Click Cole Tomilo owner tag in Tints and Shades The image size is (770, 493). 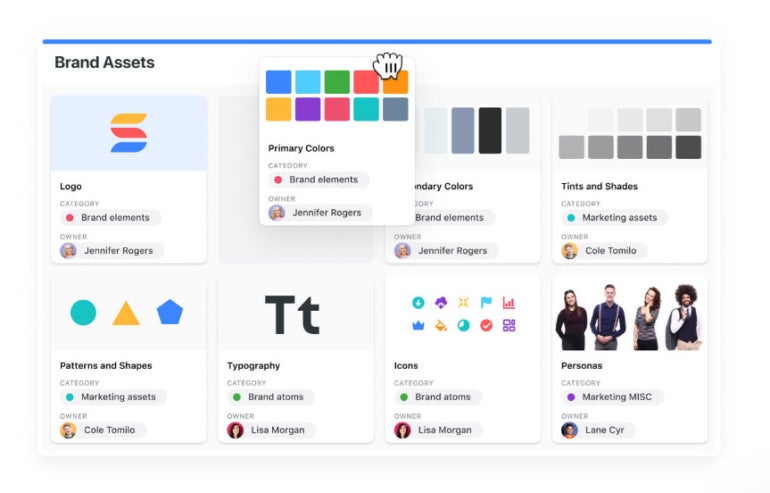[604, 251]
